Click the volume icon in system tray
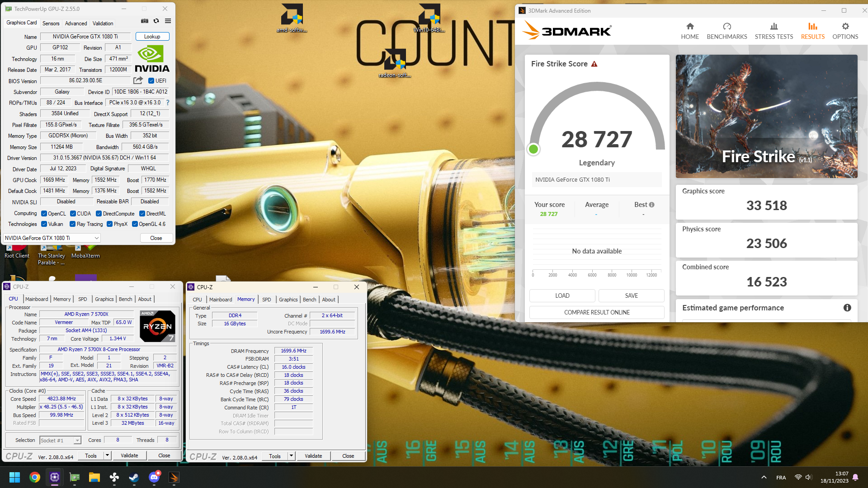The height and width of the screenshot is (488, 868). click(x=809, y=477)
